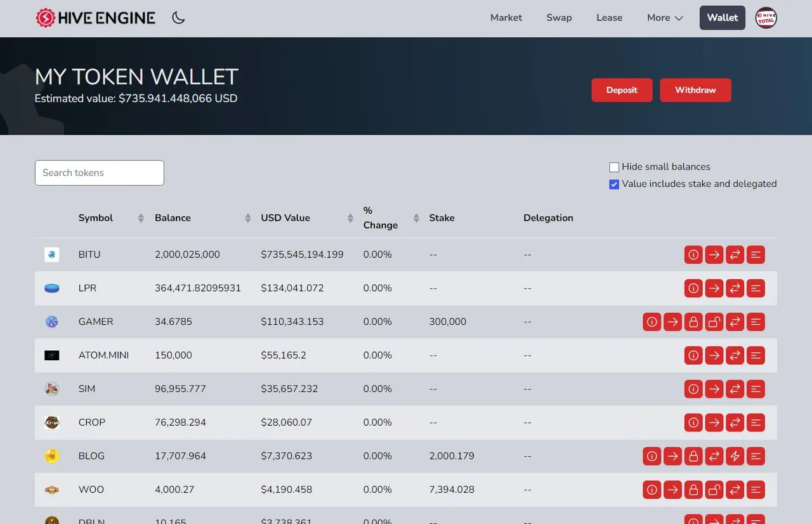Open the Wallet page button
This screenshot has height=524, width=812.
coord(723,18)
